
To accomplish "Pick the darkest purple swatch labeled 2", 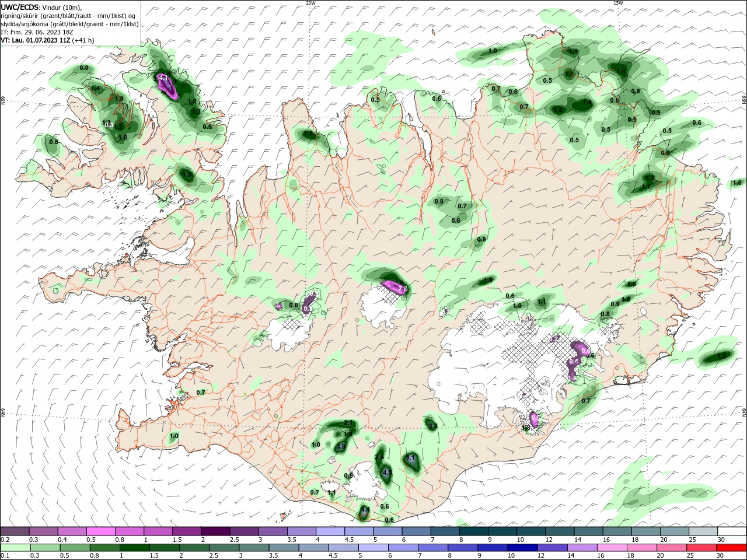I will [x=215, y=531].
